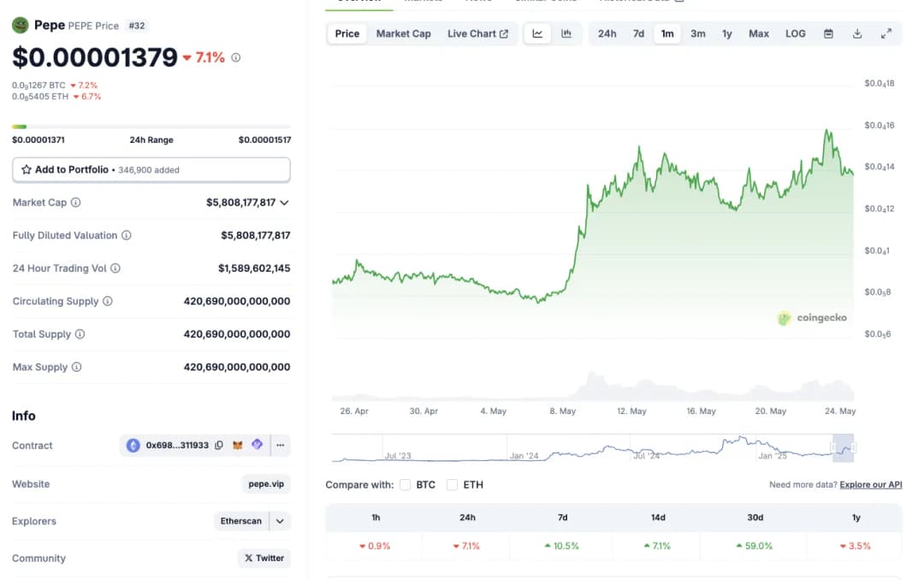Expand chart to fullscreen
The height and width of the screenshot is (580, 924).
click(886, 33)
